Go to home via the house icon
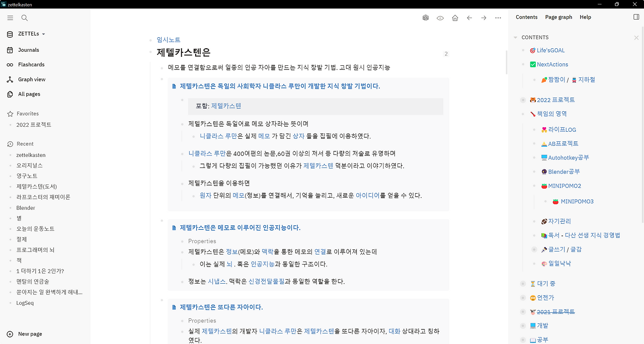Screen dimensions: 644x344 click(x=455, y=18)
